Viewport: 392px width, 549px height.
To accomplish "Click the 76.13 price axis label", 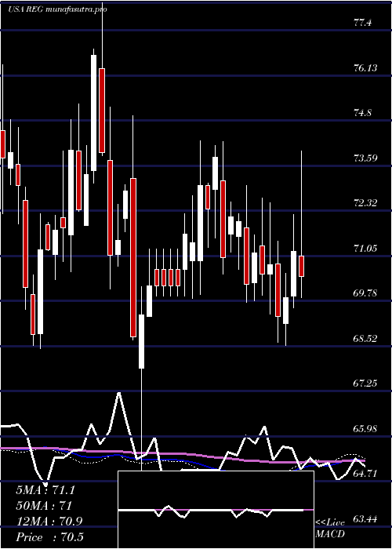I will tap(365, 68).
